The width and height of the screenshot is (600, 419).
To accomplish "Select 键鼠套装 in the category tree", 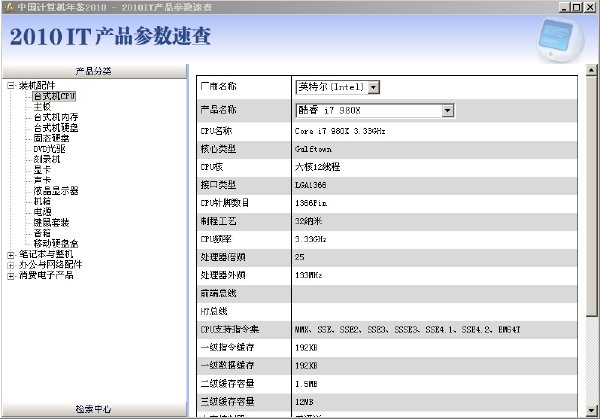I will 51,222.
